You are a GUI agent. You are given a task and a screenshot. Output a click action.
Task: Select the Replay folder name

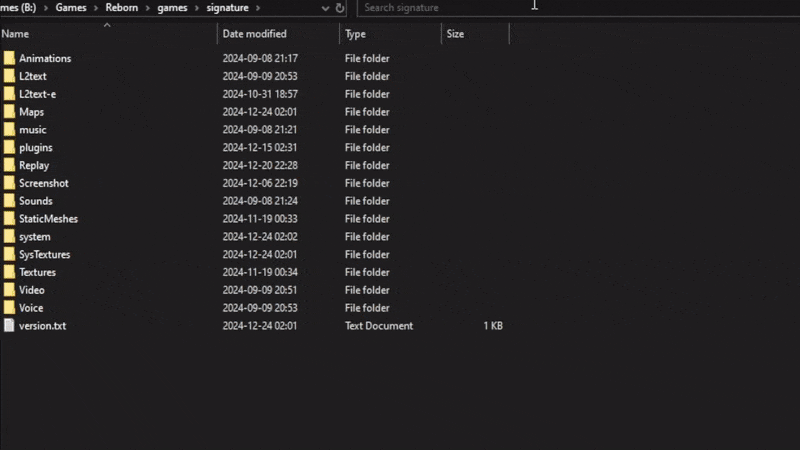click(34, 165)
